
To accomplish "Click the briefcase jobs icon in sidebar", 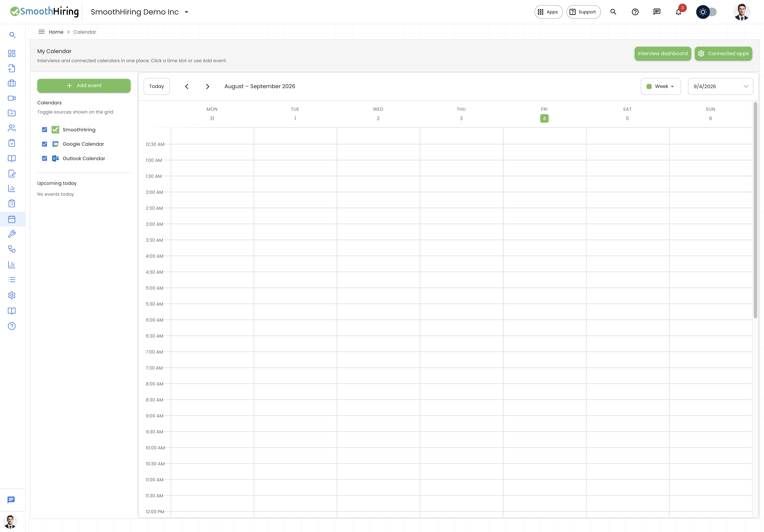I will [12, 83].
